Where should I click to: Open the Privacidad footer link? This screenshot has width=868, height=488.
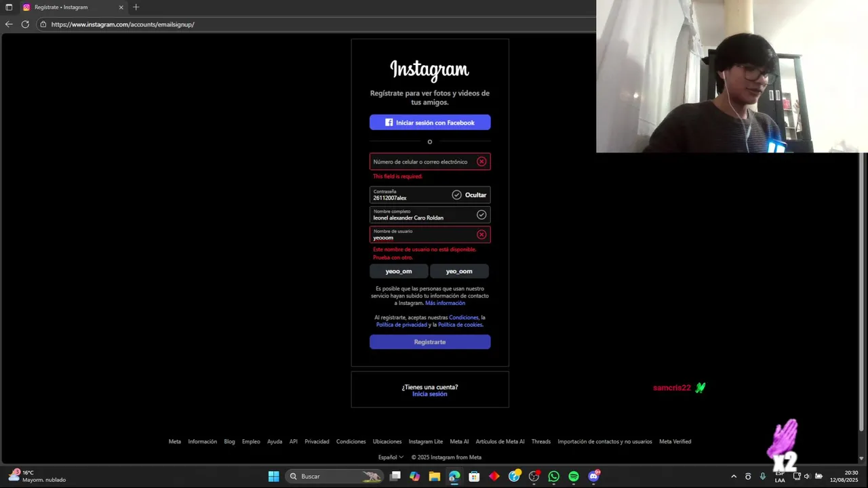click(317, 442)
